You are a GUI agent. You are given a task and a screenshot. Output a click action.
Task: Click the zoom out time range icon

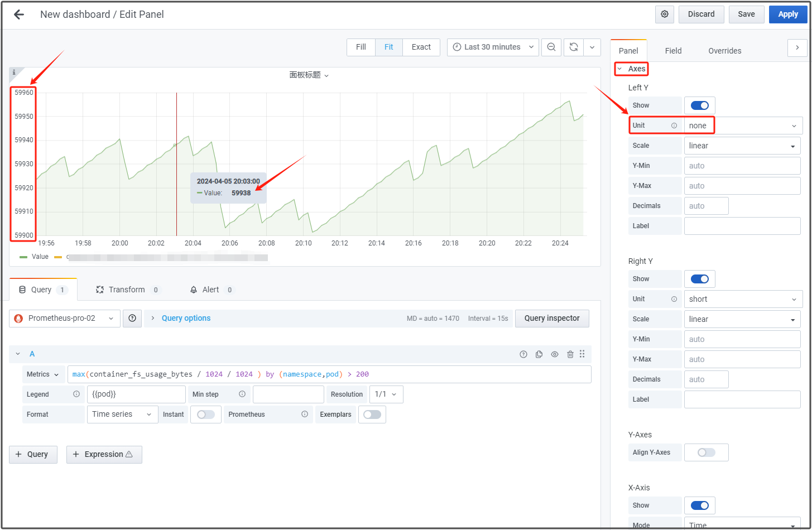[x=551, y=47]
